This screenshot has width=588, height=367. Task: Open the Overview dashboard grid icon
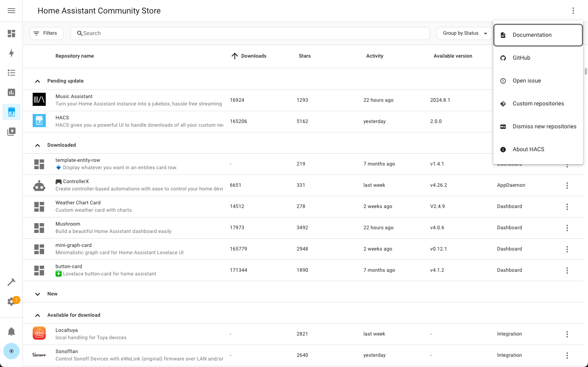pos(11,34)
